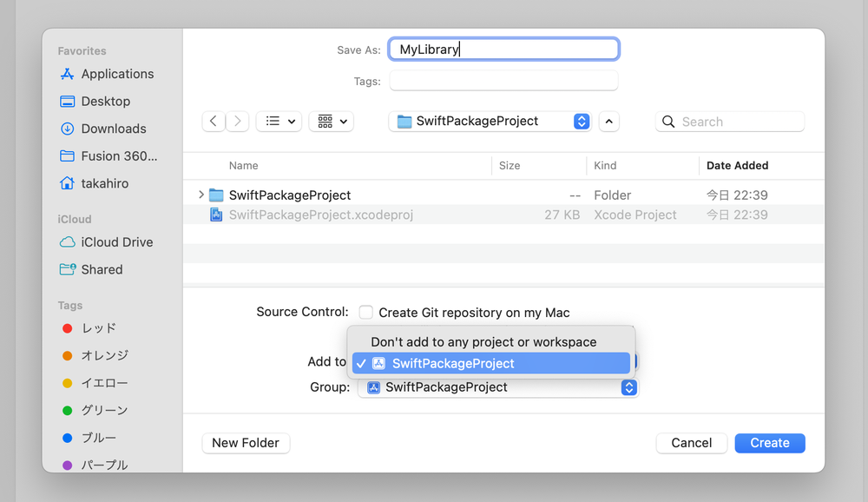868x502 pixels.
Task: Expand the SwiftPackageProject folder disclosure triangle
Action: (x=201, y=195)
